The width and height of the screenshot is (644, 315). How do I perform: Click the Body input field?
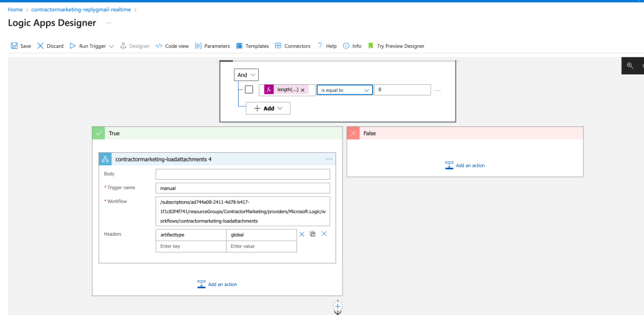point(243,174)
